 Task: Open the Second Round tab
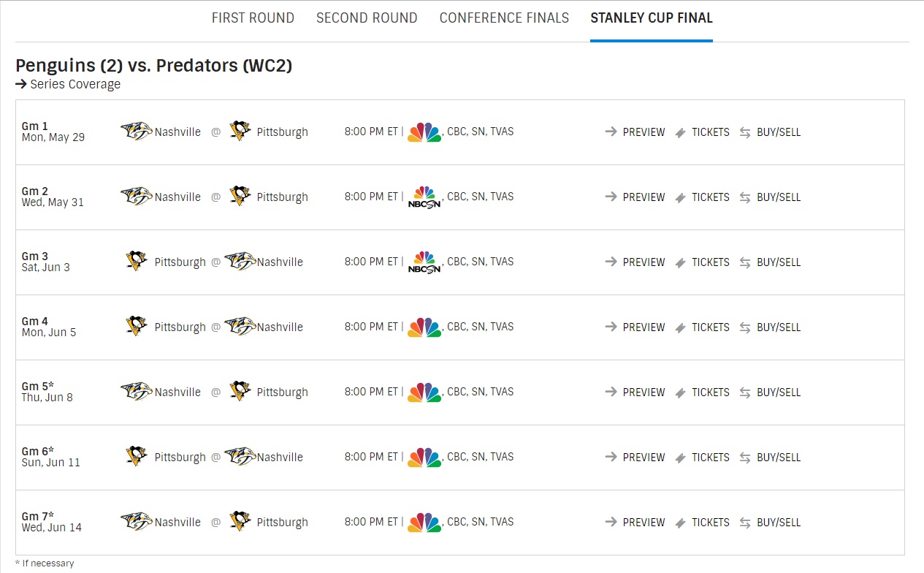tap(367, 18)
